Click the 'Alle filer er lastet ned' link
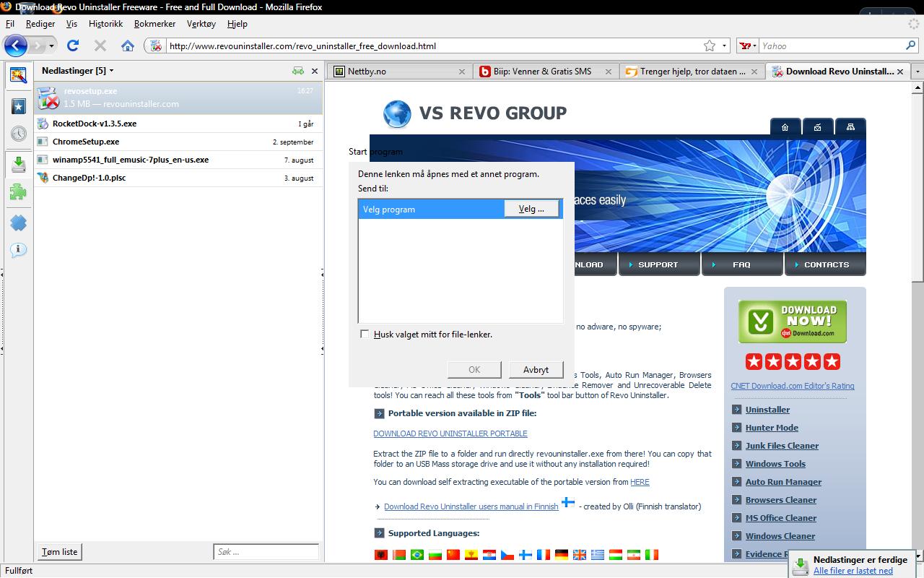This screenshot has width=924, height=578. 853,570
